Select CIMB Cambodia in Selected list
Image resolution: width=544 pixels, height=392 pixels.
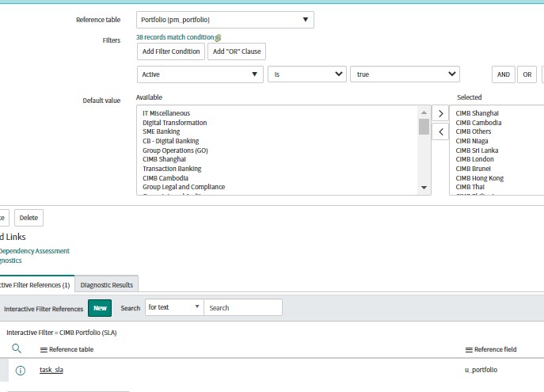[x=478, y=123]
